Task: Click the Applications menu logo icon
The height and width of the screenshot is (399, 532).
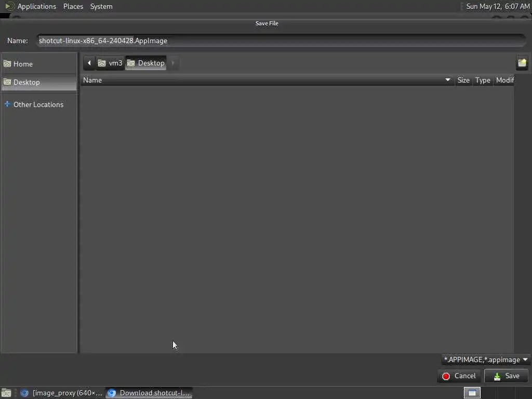Action: coord(9,6)
